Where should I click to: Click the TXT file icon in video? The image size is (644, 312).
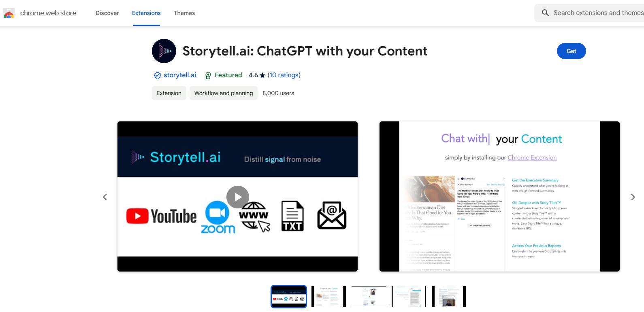click(x=292, y=216)
